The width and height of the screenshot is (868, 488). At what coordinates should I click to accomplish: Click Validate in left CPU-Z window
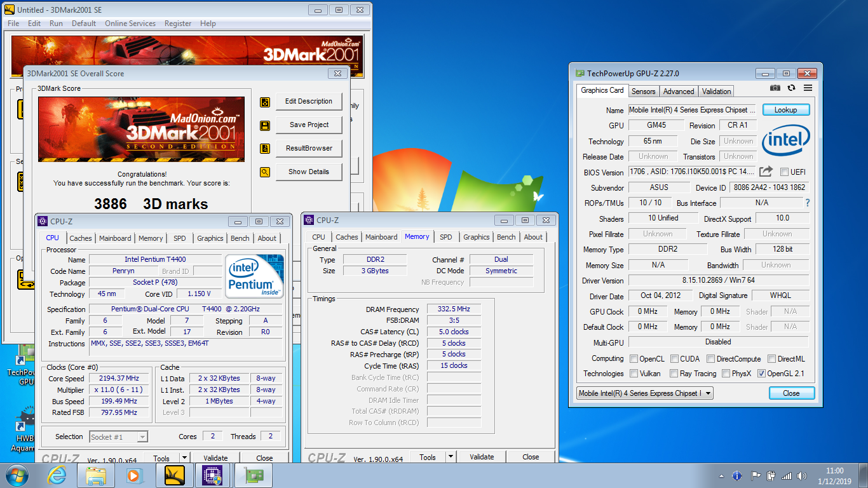coord(215,457)
